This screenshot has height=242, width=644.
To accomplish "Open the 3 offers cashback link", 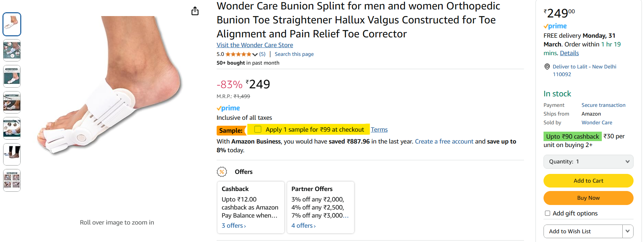I will tap(234, 226).
